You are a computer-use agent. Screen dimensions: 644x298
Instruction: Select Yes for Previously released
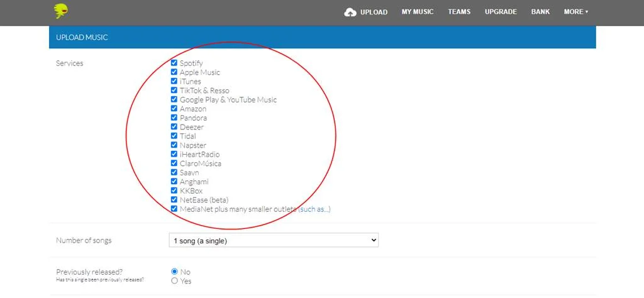click(x=175, y=281)
